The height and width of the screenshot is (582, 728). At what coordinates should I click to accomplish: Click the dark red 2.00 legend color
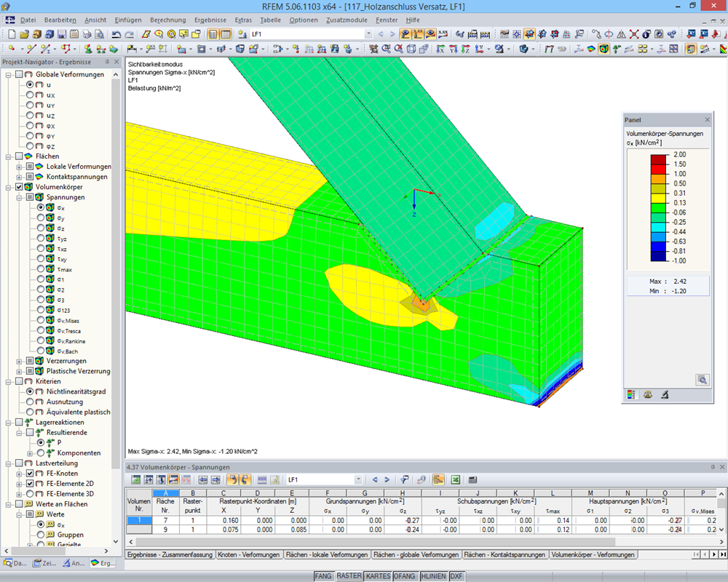coord(658,159)
